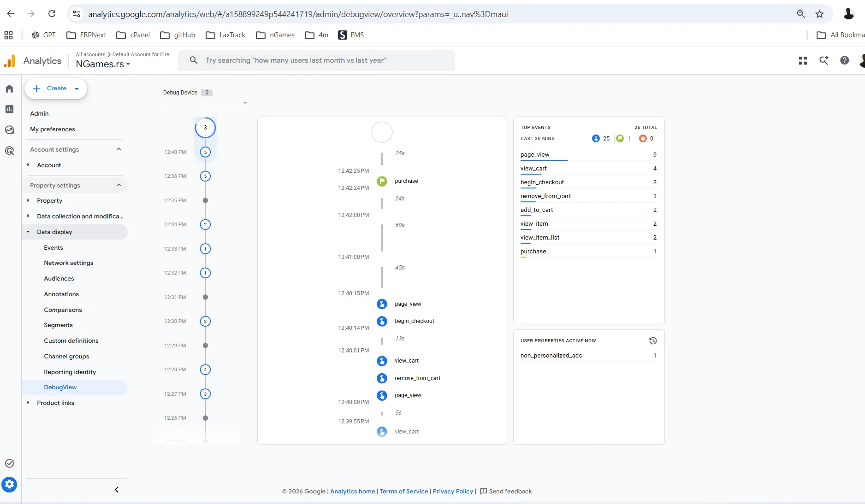Select the 12:34 PM minute marker
865x504 pixels.
point(205,224)
